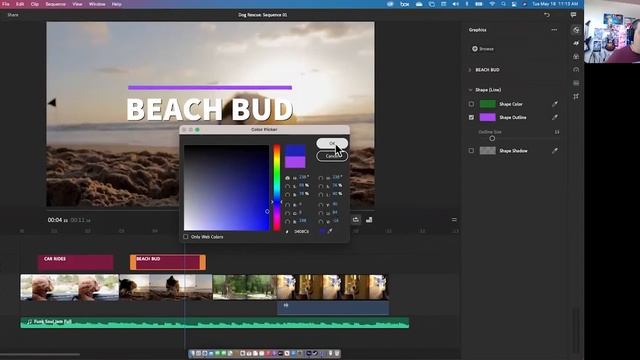Open the Speed panel icon in right sidebar
Image resolution: width=640 pixels, height=360 pixels.
[576, 69]
